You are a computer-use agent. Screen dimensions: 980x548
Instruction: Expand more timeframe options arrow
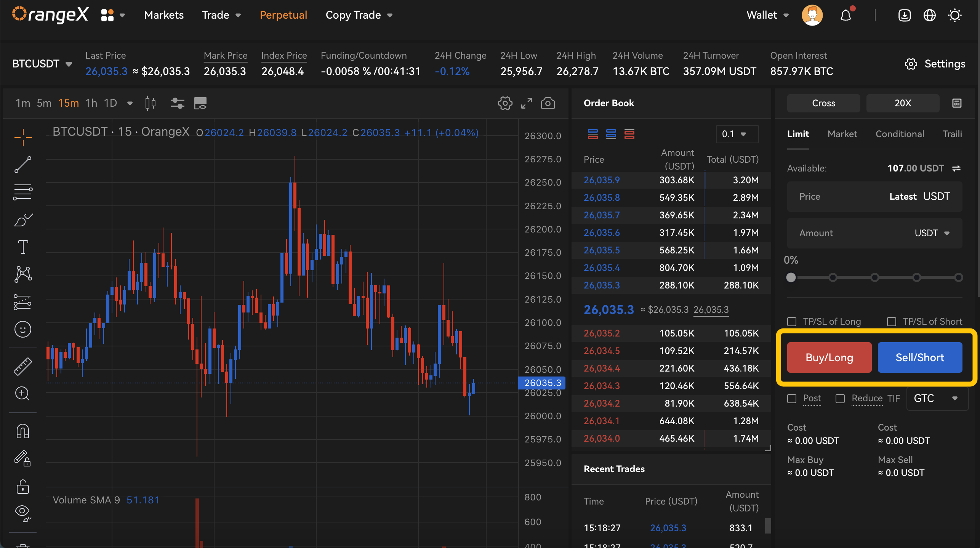tap(130, 103)
